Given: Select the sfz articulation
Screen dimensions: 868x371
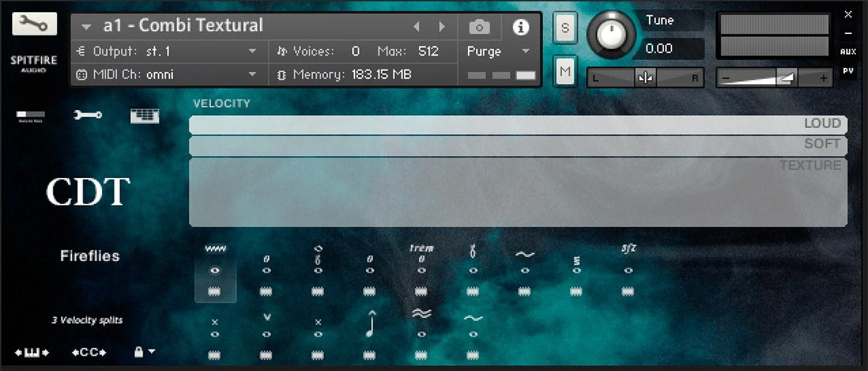Looking at the screenshot, I should coord(628,259).
